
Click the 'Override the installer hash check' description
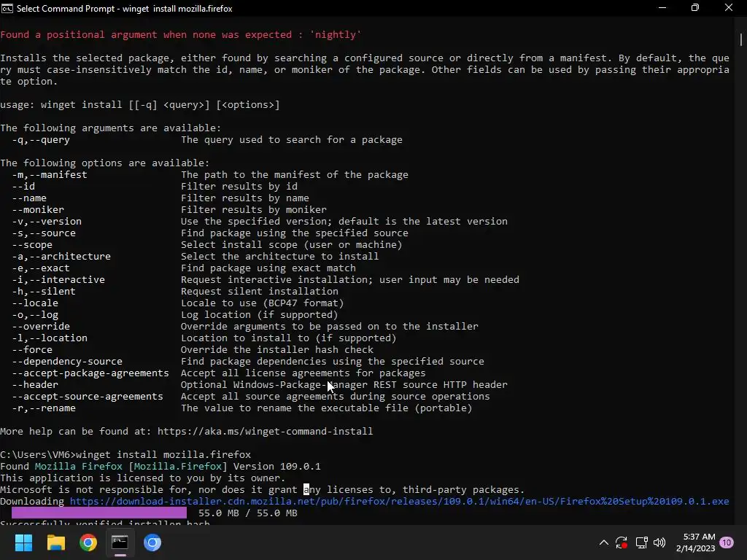point(276,349)
